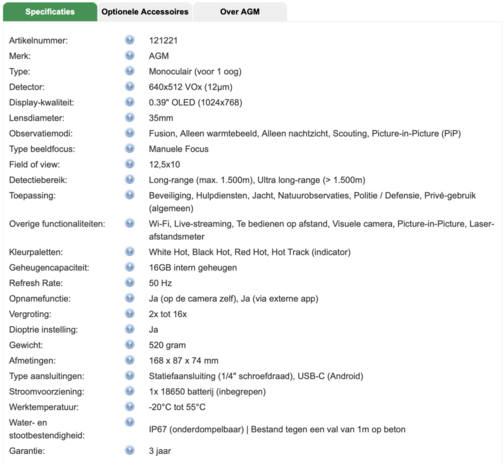Click help icon for Type beeldfocus
The image size is (504, 465).
130,148
